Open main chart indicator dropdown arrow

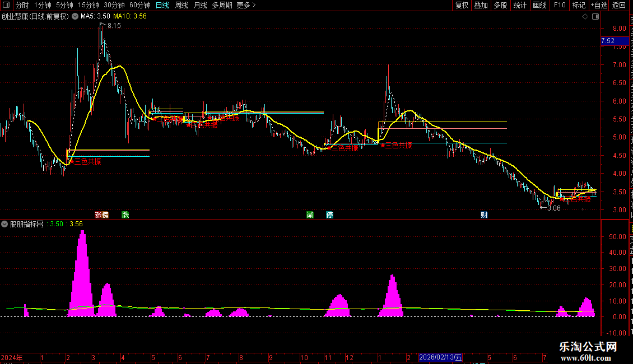point(75,17)
